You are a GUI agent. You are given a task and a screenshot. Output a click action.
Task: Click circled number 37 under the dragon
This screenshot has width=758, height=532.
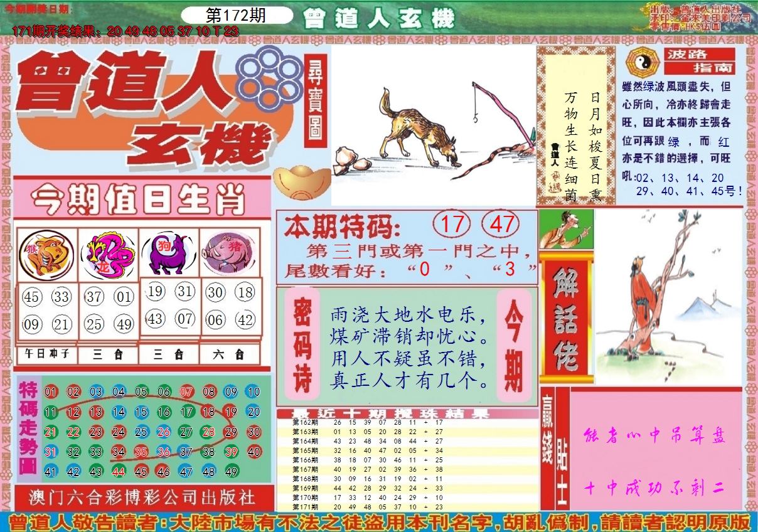point(94,297)
